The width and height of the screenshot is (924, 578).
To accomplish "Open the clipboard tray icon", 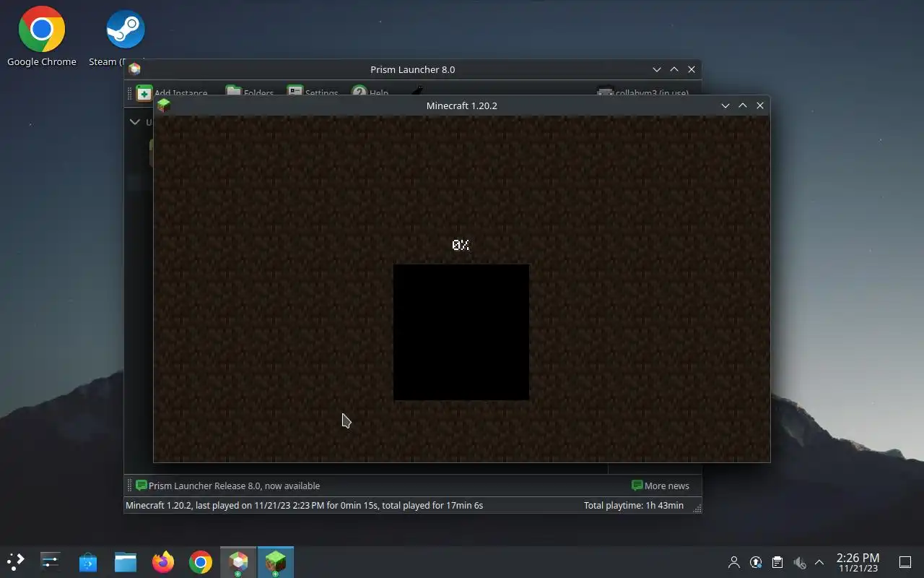I will pos(777,562).
